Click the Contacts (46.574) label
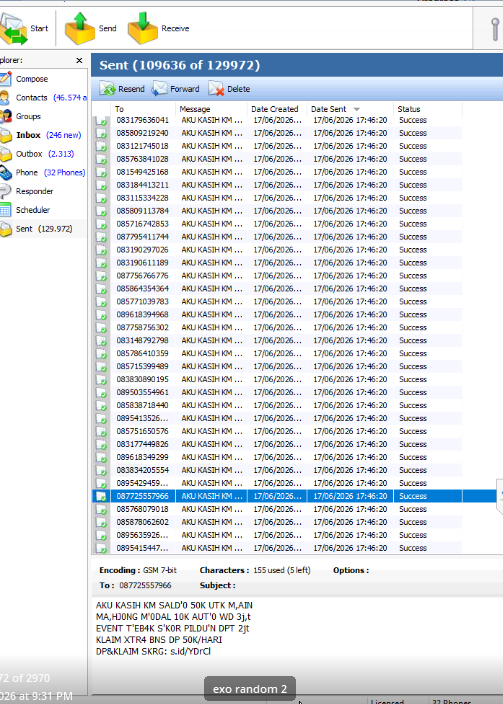Viewport: 503px width, 704px height. pyautogui.click(x=51, y=97)
